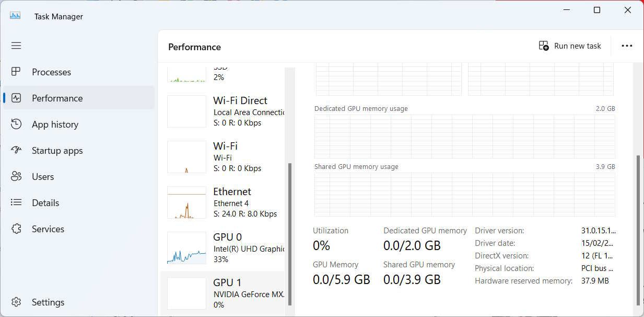
Task: Open App history via its sidebar icon
Action: click(x=16, y=124)
